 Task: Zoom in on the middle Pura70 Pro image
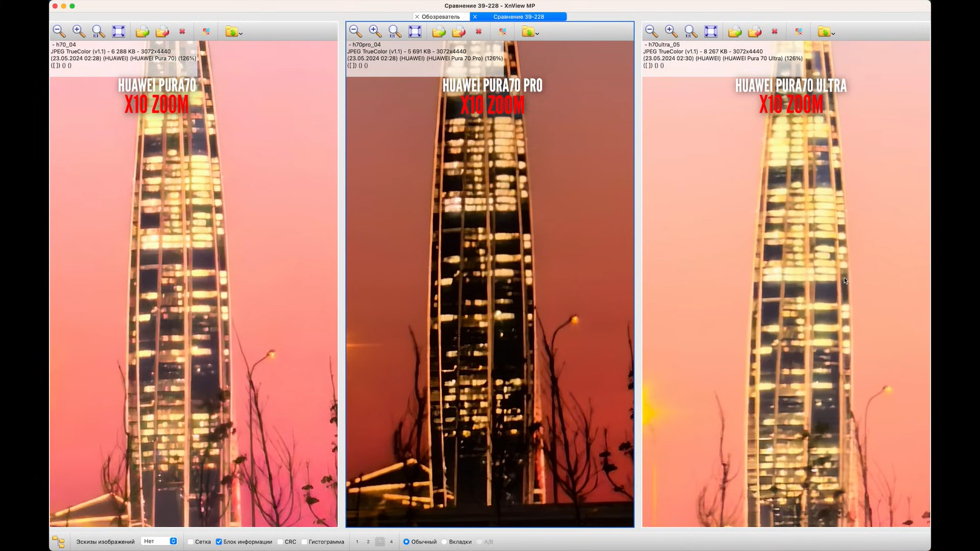coord(375,31)
